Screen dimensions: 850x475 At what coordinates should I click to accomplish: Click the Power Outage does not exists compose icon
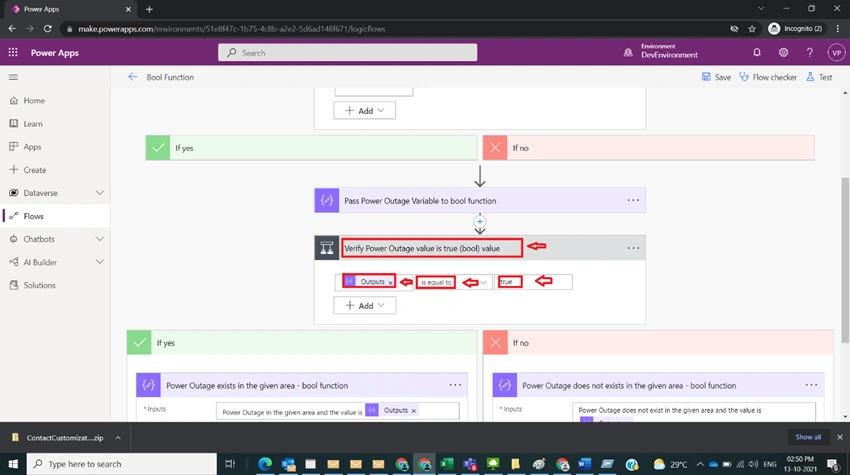[505, 385]
